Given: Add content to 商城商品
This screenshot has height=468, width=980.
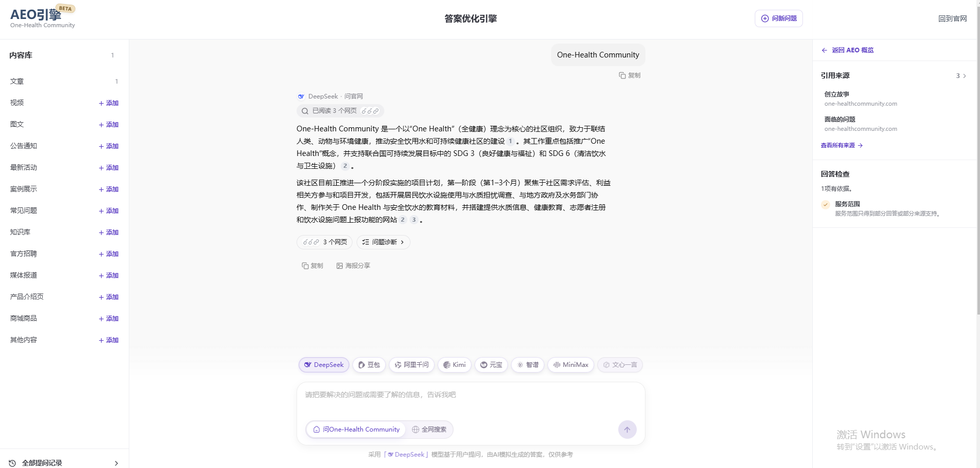Looking at the screenshot, I should tap(109, 319).
